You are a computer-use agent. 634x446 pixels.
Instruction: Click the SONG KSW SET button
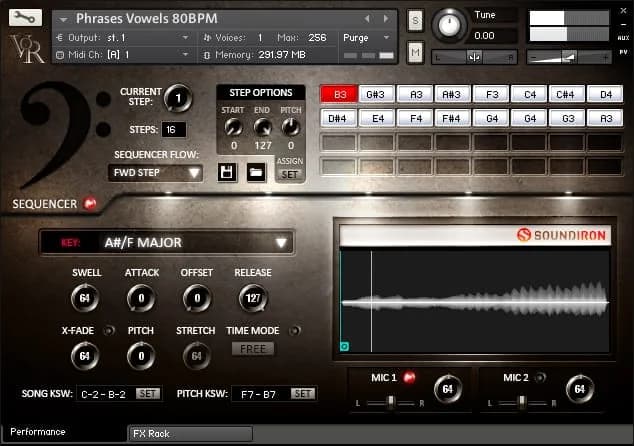(148, 393)
